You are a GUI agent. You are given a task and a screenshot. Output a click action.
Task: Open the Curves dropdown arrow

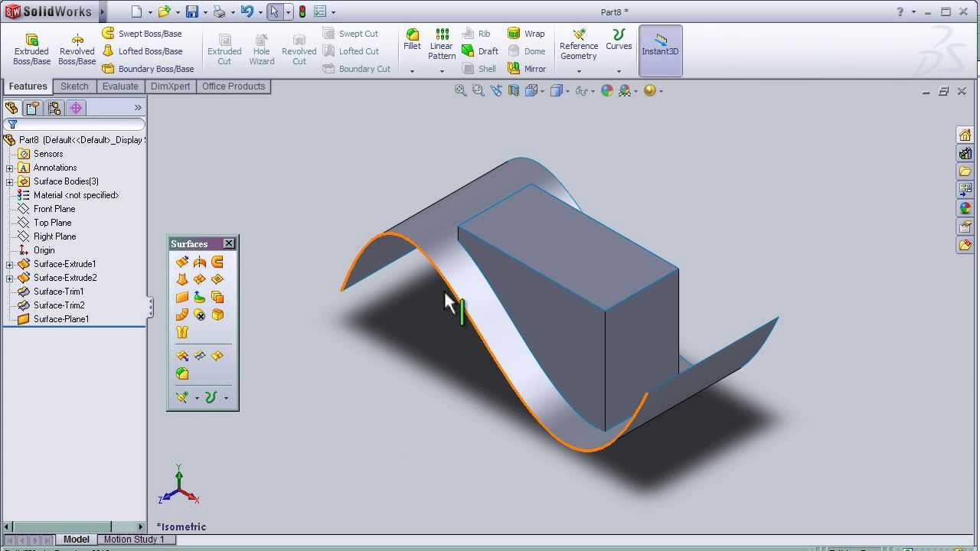pyautogui.click(x=619, y=71)
